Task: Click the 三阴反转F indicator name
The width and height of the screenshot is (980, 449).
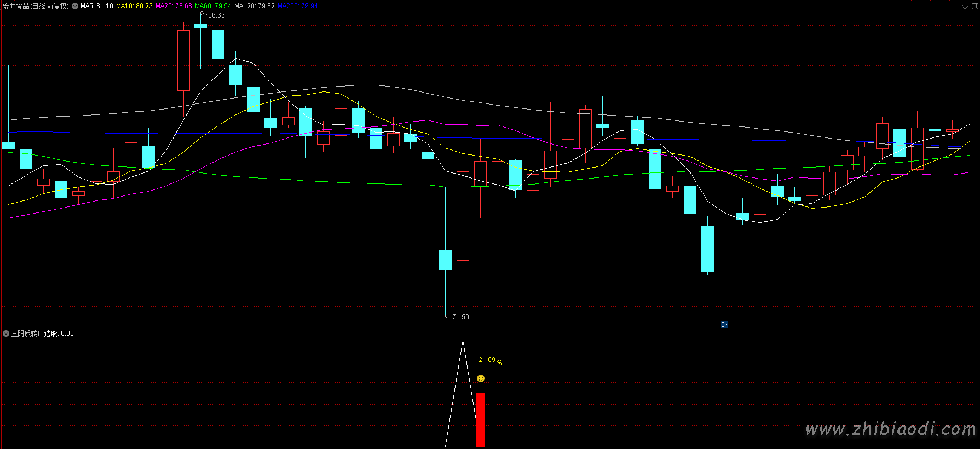Action: tap(26, 333)
